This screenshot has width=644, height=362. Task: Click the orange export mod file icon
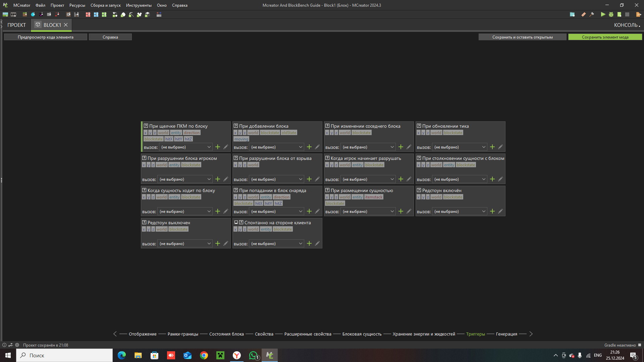tap(638, 14)
